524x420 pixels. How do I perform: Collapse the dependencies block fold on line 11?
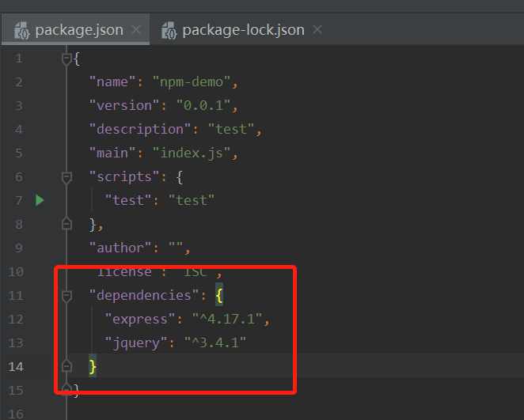click(66, 296)
